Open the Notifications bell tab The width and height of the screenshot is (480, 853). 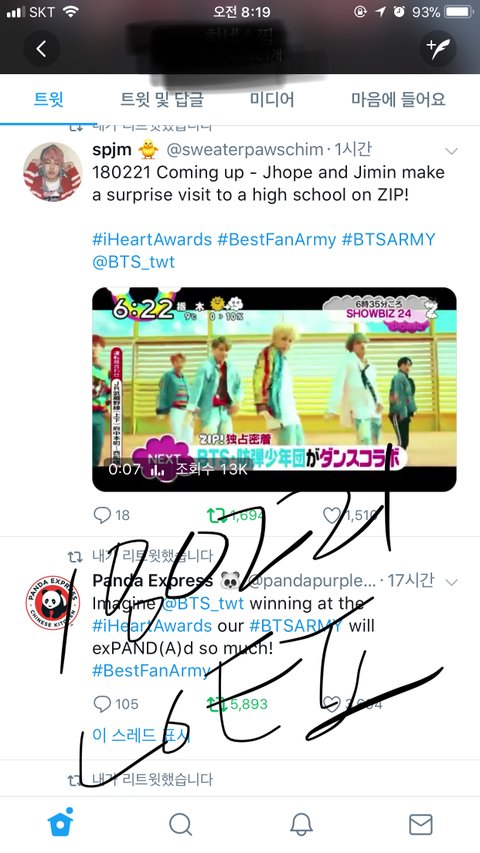(x=300, y=825)
